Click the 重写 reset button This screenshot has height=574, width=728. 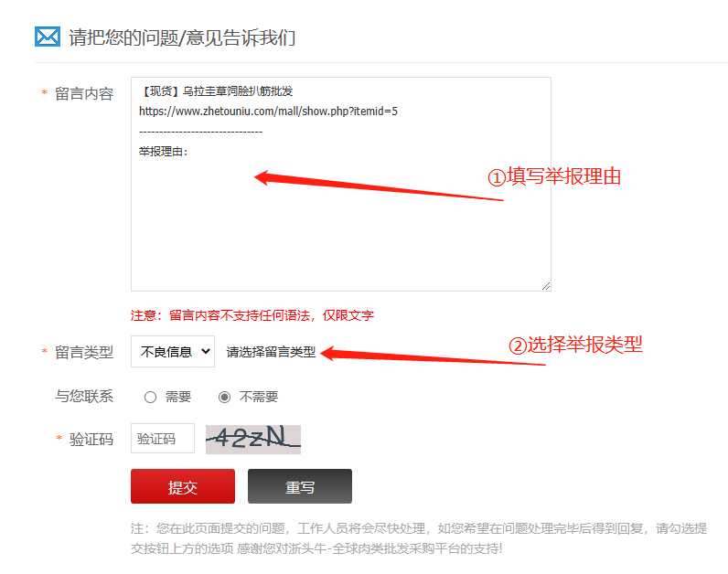[x=299, y=486]
